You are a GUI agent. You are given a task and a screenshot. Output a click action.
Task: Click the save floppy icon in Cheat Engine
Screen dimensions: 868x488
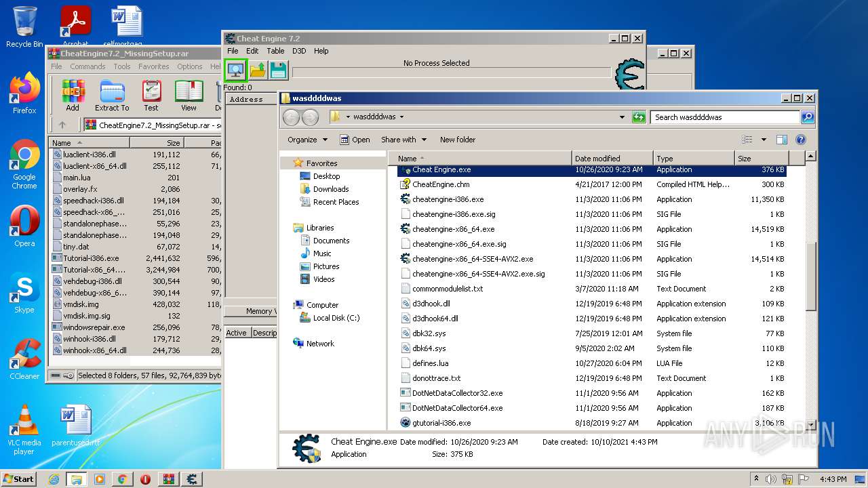[278, 70]
